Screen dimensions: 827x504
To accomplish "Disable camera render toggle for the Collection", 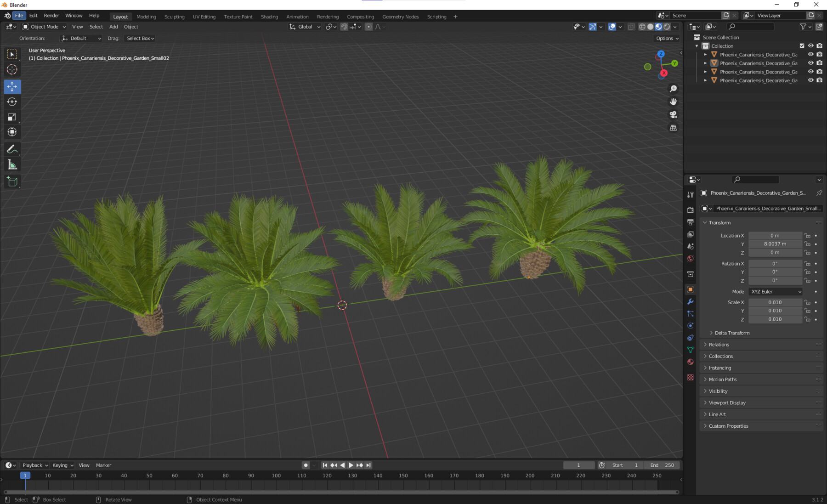I will [x=819, y=45].
